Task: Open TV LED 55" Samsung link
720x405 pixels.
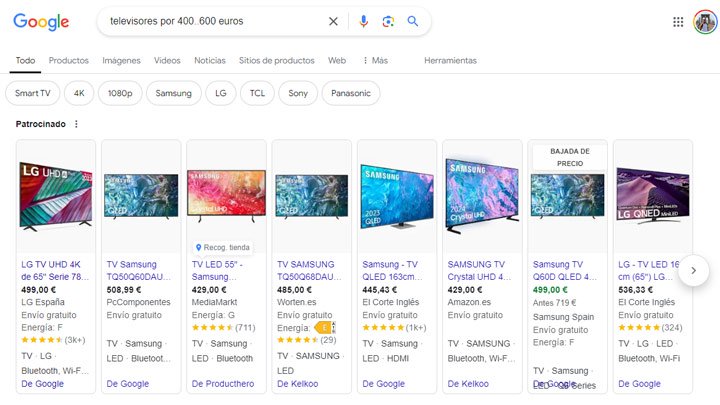Action: point(217,270)
